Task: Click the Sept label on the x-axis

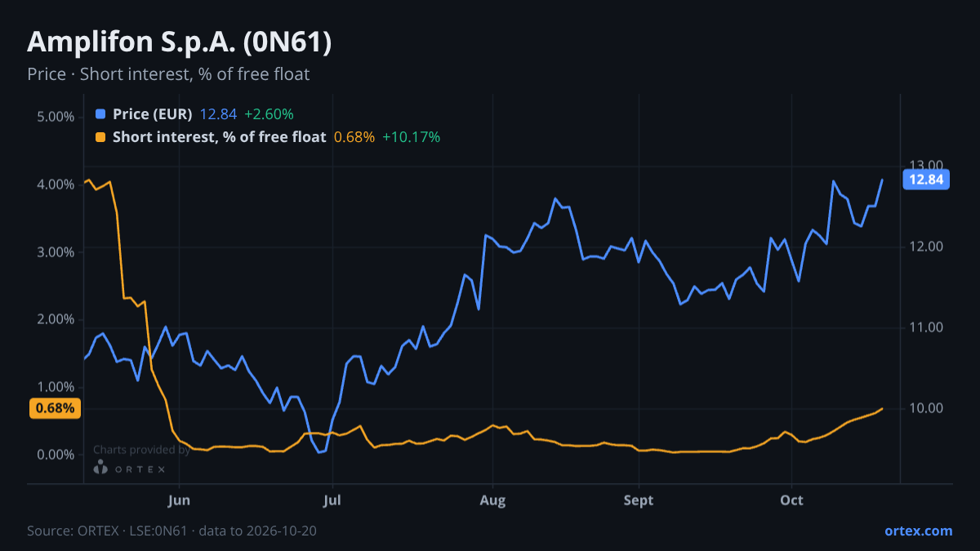Action: point(639,500)
